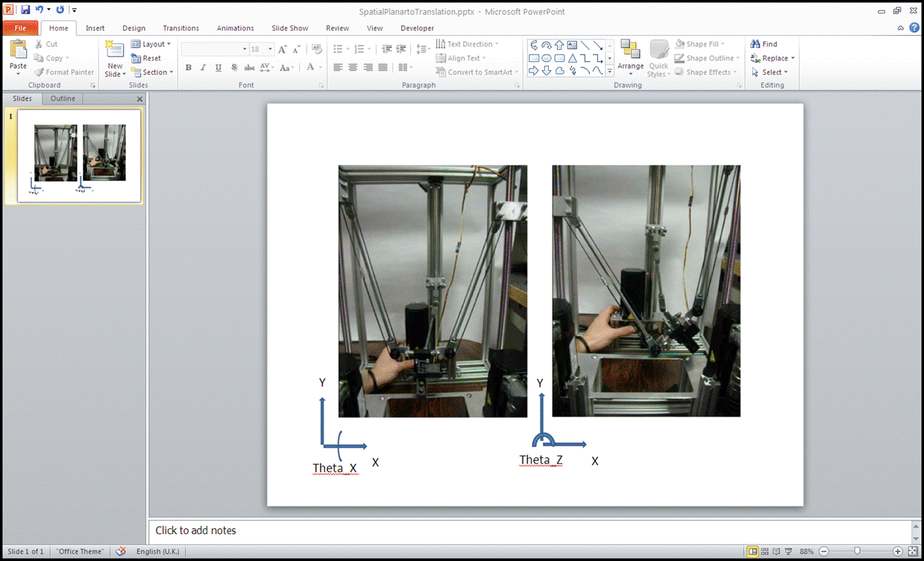Click the zoom slider in status bar
Viewport: 924px width, 561px height.
click(858, 551)
